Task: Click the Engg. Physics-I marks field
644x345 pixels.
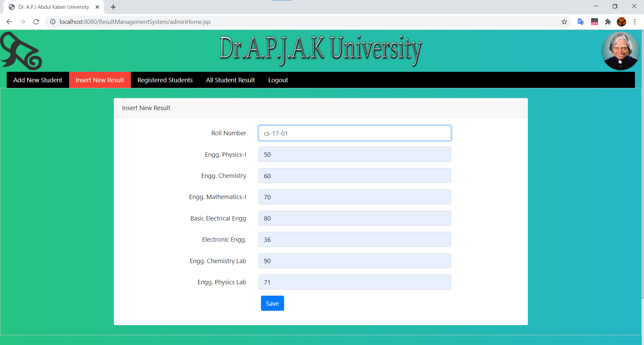Action: point(355,154)
